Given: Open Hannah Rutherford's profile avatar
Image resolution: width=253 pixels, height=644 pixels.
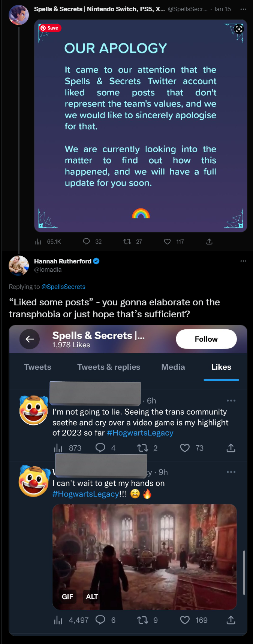Looking at the screenshot, I should coord(19,266).
